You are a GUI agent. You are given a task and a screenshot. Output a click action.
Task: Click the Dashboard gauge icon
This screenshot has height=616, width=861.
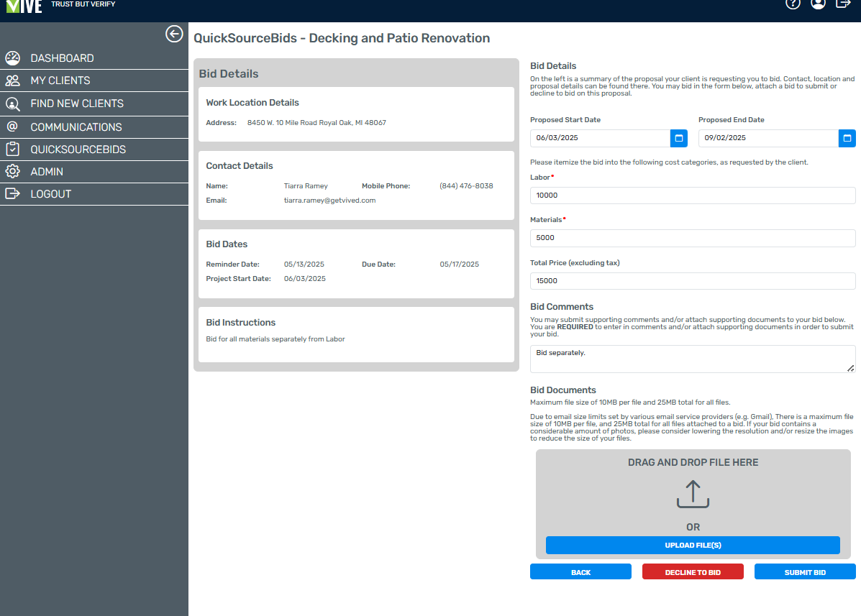pos(13,58)
